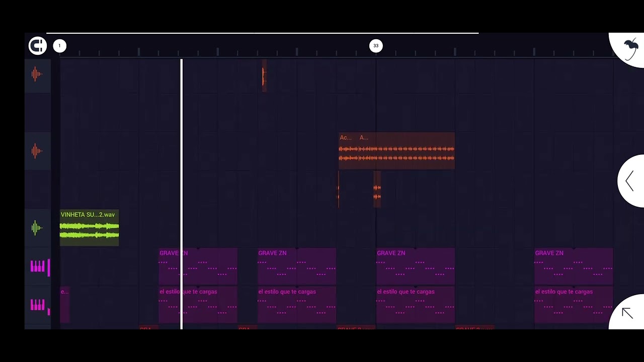The width and height of the screenshot is (644, 362).
Task: Click the white playhead line
Action: pos(182,194)
